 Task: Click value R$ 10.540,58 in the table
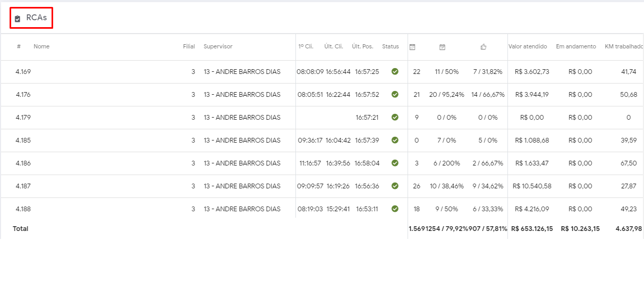pos(532,186)
